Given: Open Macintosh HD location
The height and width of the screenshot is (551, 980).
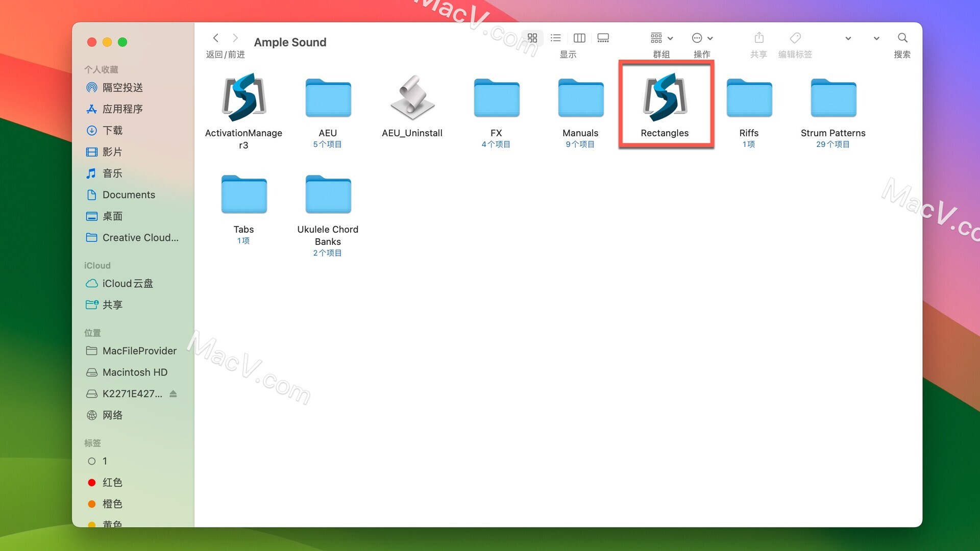Looking at the screenshot, I should pyautogui.click(x=134, y=372).
